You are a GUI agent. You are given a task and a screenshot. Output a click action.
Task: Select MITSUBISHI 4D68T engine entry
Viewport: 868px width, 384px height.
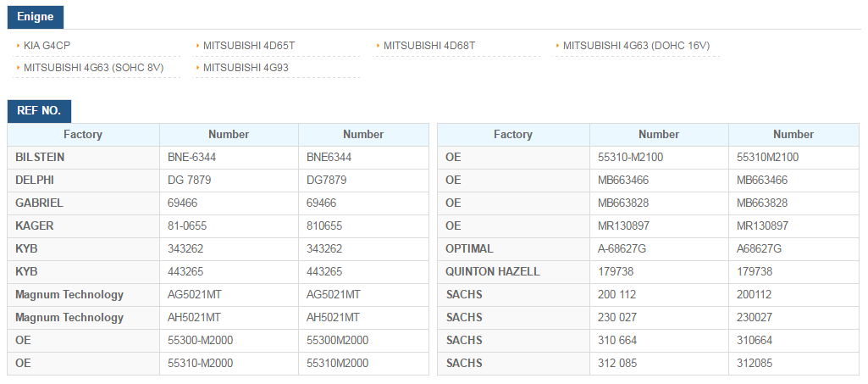429,46
